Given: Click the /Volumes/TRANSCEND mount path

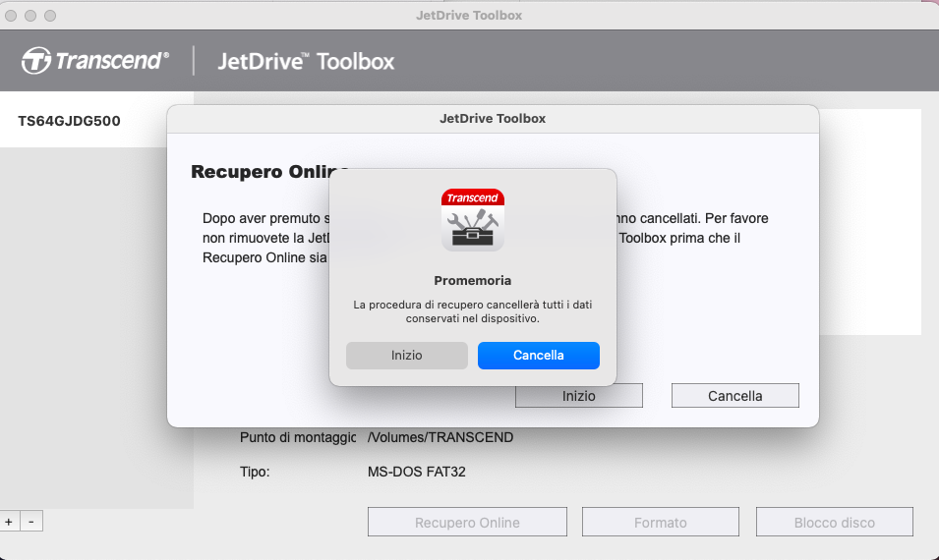Looking at the screenshot, I should [x=440, y=437].
